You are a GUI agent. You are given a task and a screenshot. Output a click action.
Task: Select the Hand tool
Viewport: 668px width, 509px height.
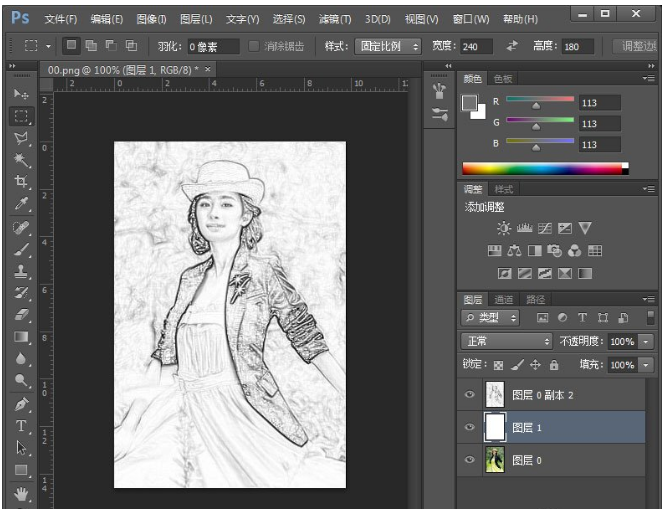21,494
